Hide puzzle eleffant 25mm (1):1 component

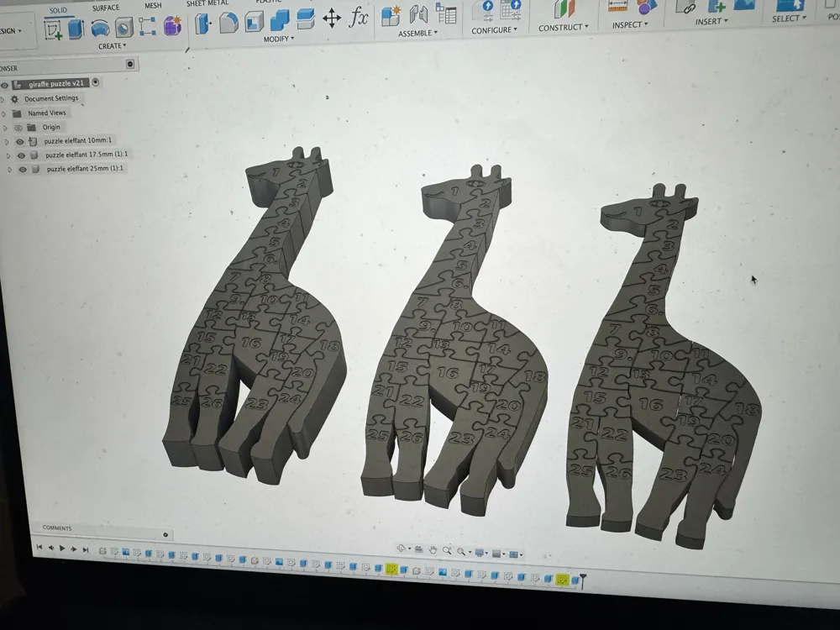tap(23, 170)
